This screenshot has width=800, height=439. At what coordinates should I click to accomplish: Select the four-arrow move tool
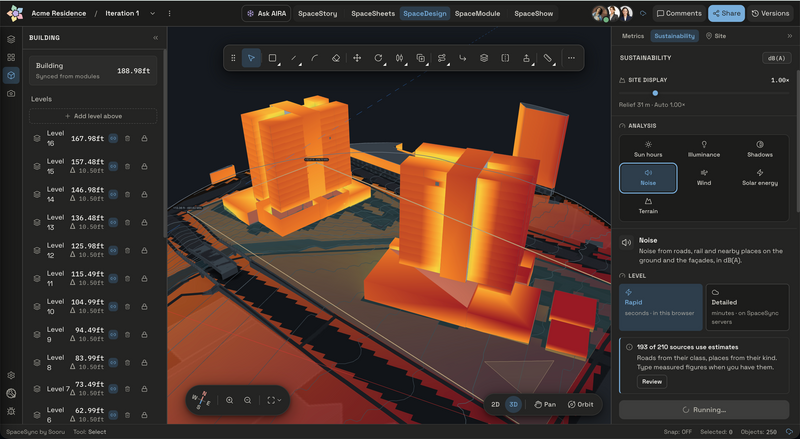tap(357, 58)
